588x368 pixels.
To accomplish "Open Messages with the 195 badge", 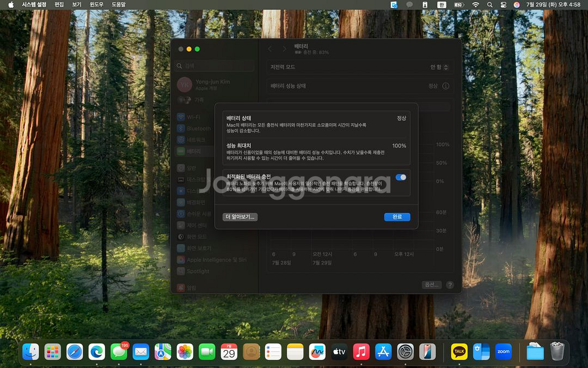I will (119, 352).
